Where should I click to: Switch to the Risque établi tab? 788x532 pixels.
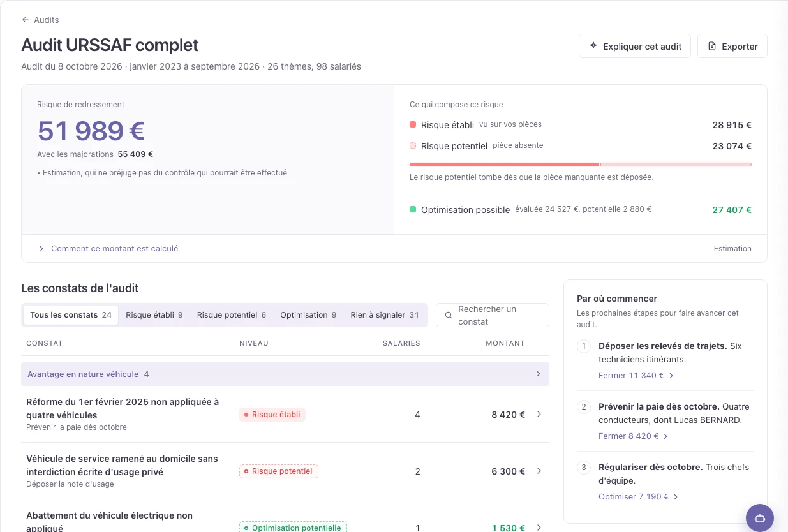tap(154, 315)
